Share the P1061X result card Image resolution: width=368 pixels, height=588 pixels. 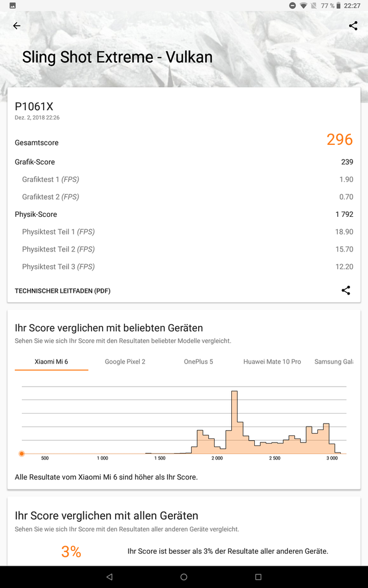click(346, 290)
